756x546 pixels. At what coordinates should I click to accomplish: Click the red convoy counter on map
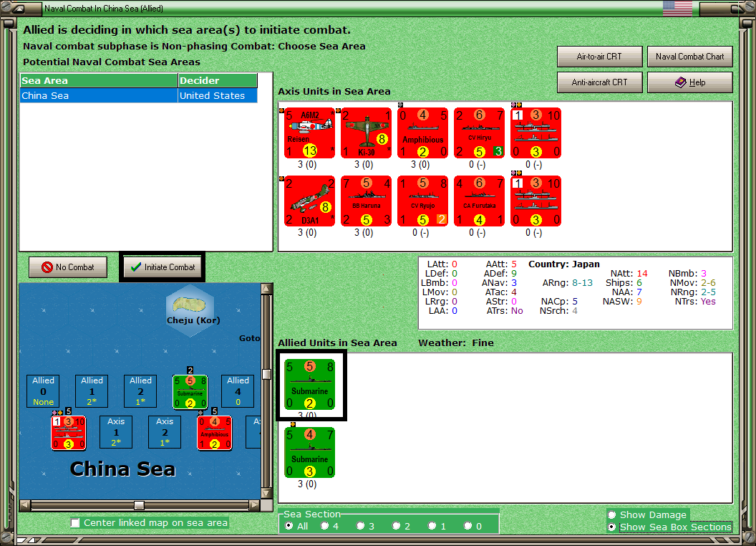[x=69, y=433]
